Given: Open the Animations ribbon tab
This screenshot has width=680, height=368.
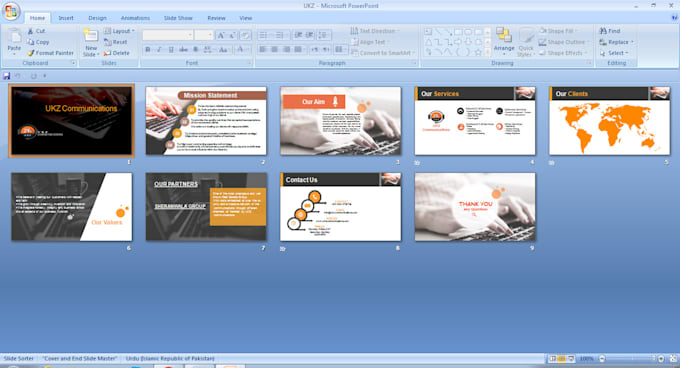Looking at the screenshot, I should [135, 18].
